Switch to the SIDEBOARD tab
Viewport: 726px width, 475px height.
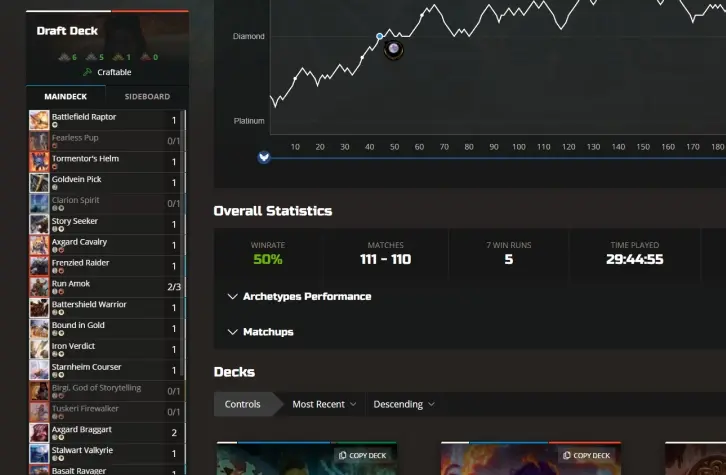coord(147,96)
